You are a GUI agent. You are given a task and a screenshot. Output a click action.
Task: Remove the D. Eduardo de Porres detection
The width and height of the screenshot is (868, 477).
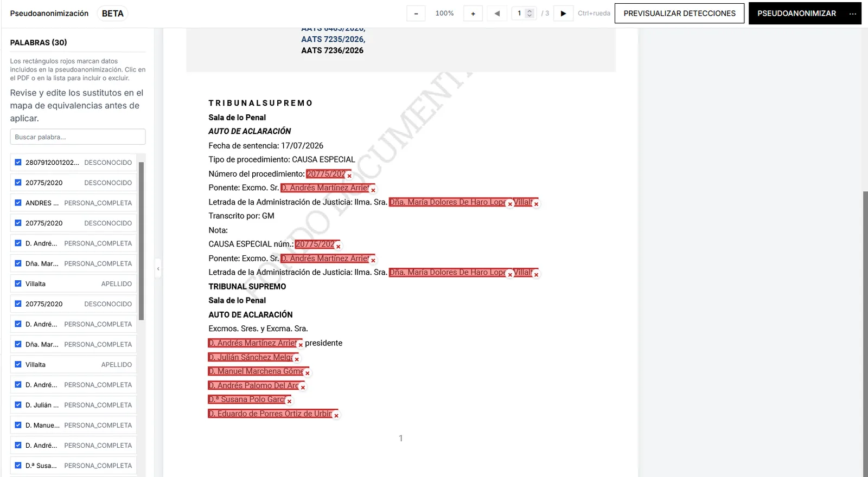pyautogui.click(x=336, y=416)
